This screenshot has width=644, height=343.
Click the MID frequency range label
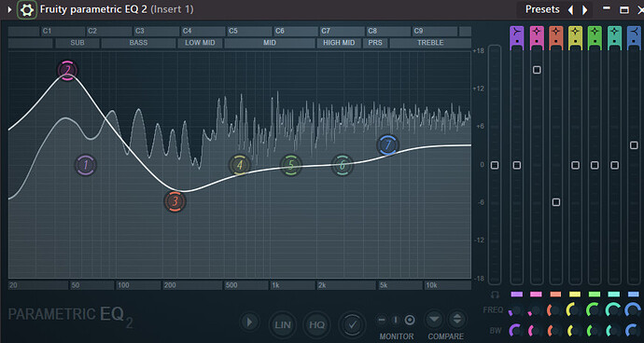click(x=270, y=43)
